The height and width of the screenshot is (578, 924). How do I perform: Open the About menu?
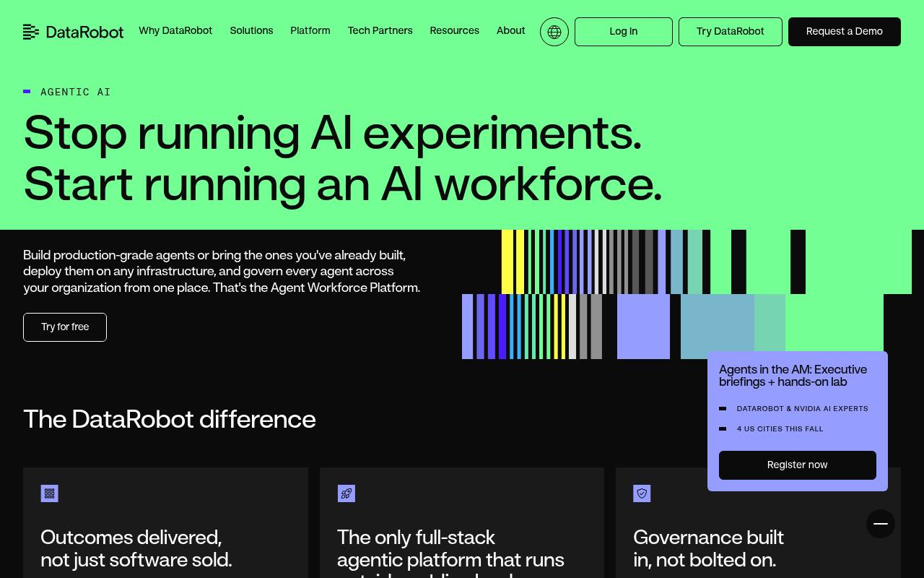click(511, 31)
